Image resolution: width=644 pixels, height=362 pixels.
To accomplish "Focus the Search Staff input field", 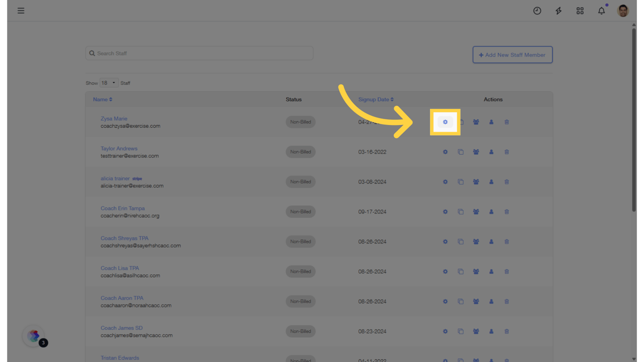I will [199, 53].
